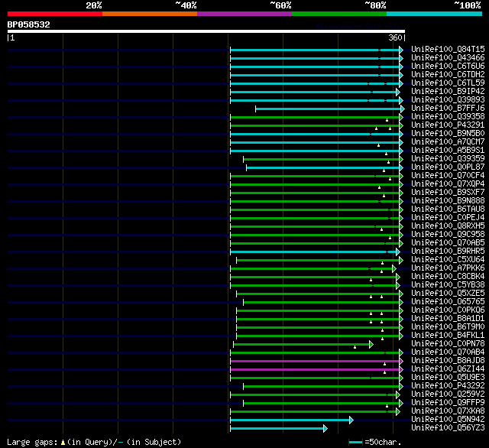
Task: Click the purple alignment bar for UniRef100_Q6ZI44
Action: coord(315,370)
